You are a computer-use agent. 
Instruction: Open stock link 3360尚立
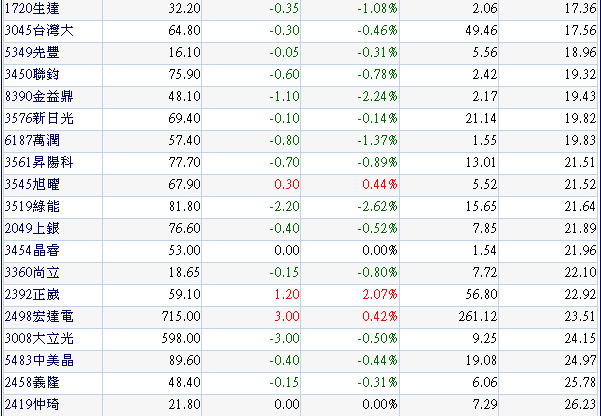(x=32, y=273)
